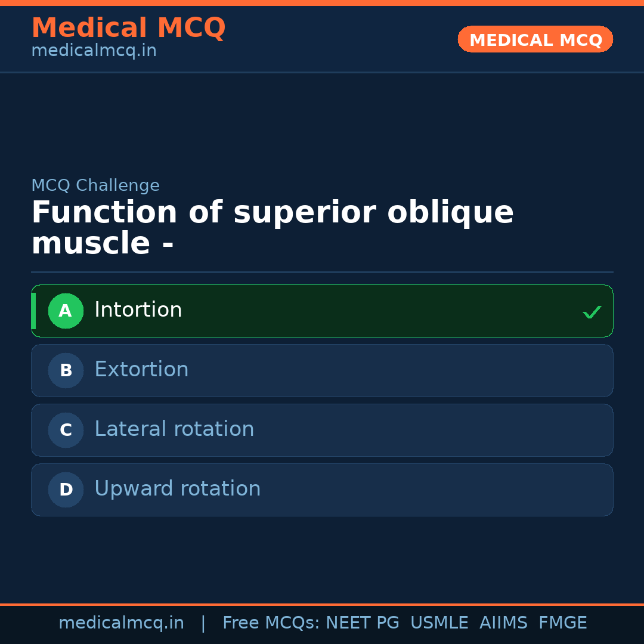Click the medicalmcq.in footer link
Image resolution: width=644 pixels, height=644 pixels.
[121, 622]
